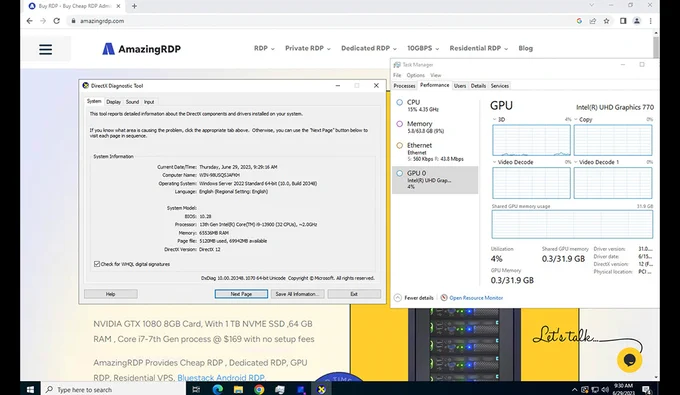The image size is (680, 395).
Task: Open the Windows Start menu
Action: [x=30, y=389]
